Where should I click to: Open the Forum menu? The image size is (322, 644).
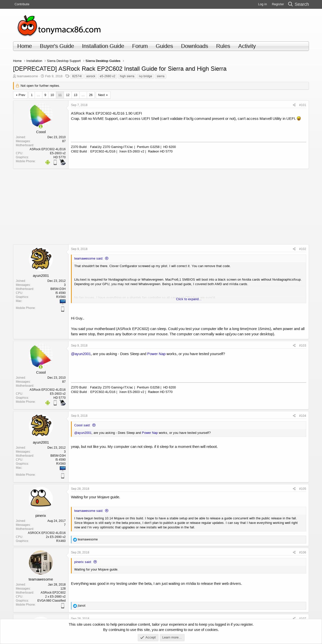click(140, 46)
